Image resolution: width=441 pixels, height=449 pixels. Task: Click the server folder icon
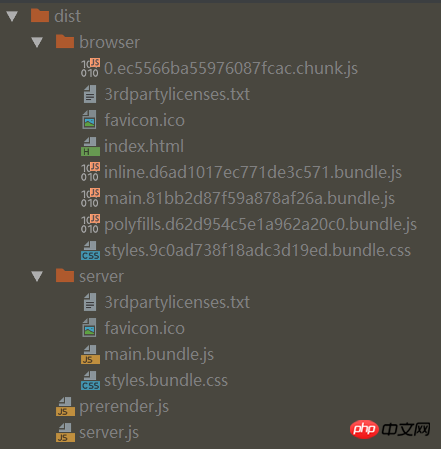(65, 276)
